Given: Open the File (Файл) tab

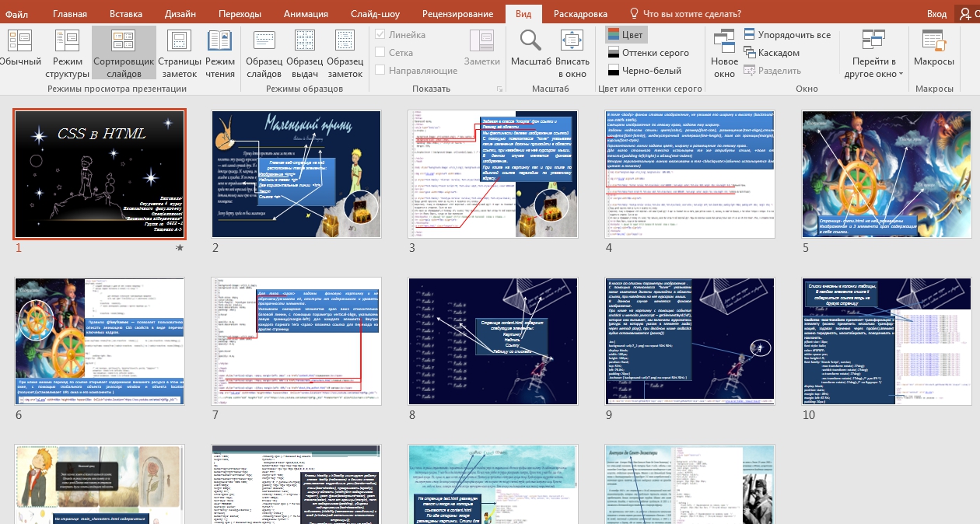Looking at the screenshot, I should [x=16, y=13].
